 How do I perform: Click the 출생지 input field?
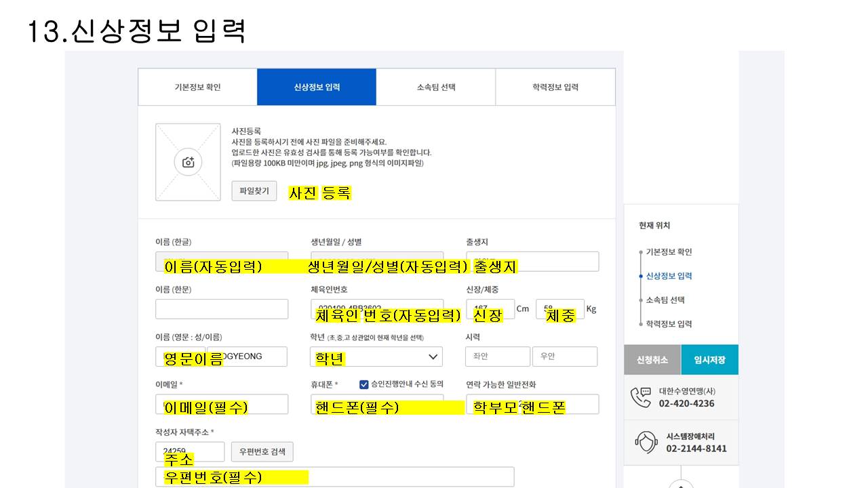(x=532, y=262)
